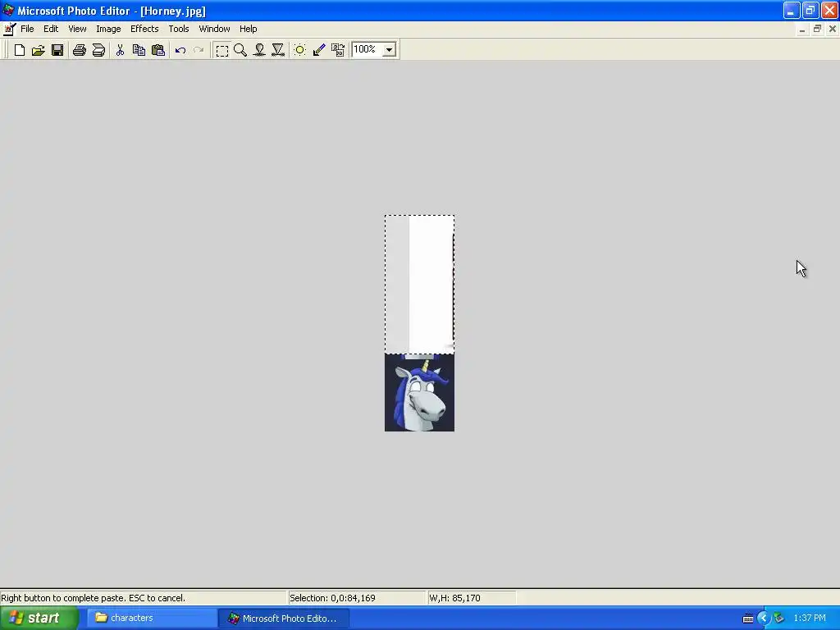The image size is (840, 630).
Task: Click the document icon left of File
Action: click(x=9, y=29)
